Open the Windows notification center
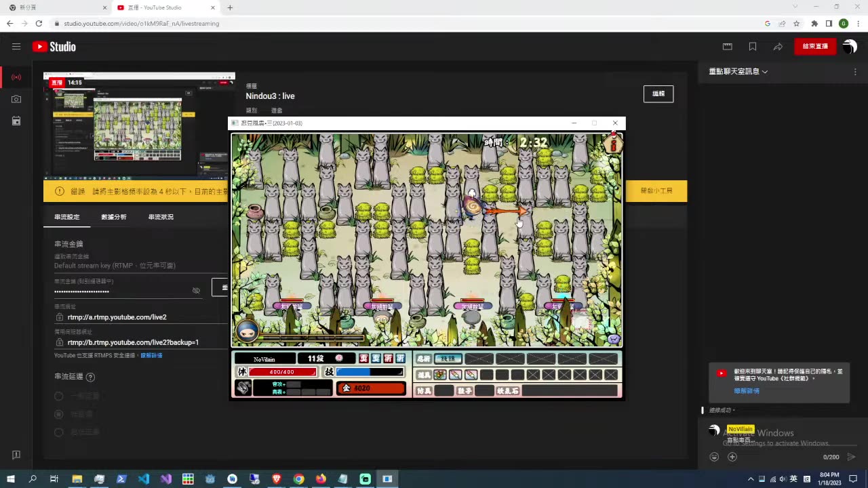 tap(854, 479)
